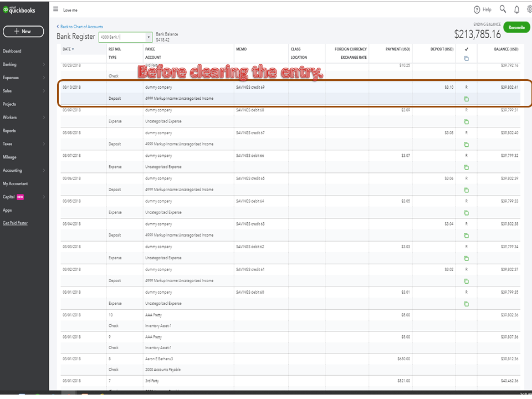This screenshot has height=399, width=532.
Task: Click the green attachment icon on SAVINGS debit 60 row
Action: (x=466, y=304)
